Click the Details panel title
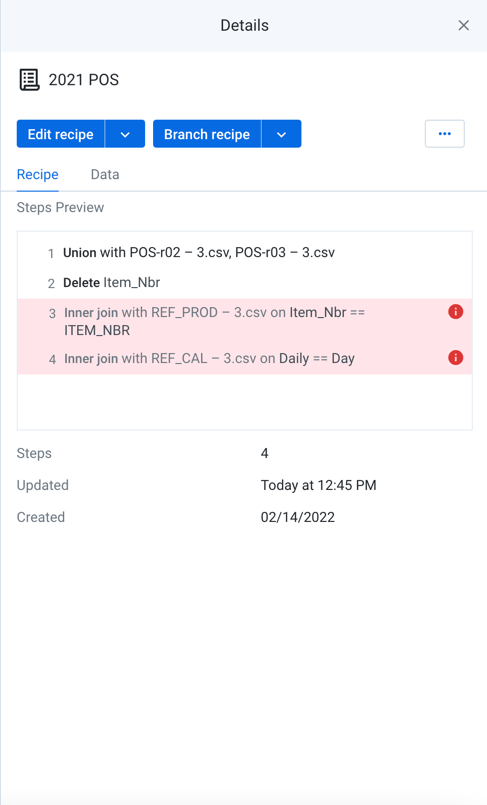This screenshot has height=805, width=487. [x=244, y=25]
